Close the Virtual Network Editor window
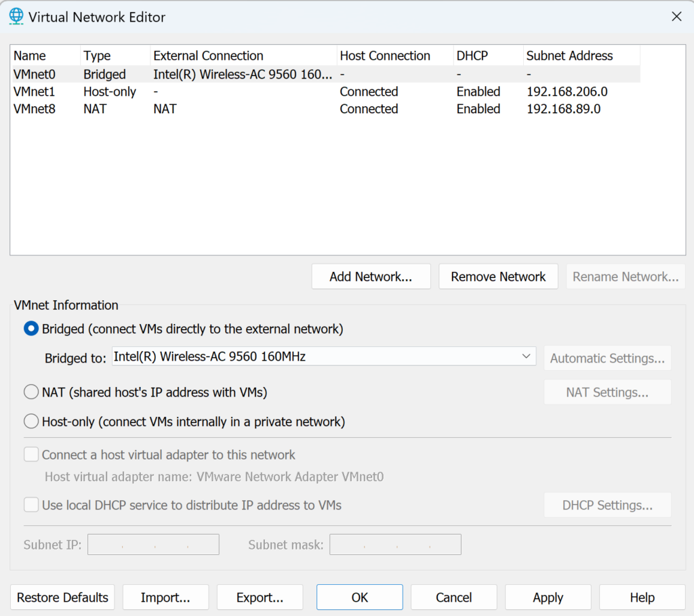This screenshot has height=616, width=694. 676,17
